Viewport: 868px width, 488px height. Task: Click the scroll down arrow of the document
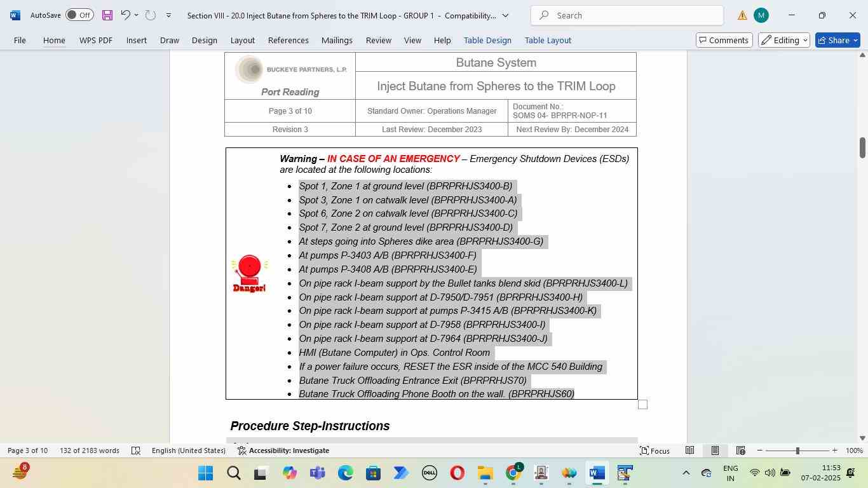tap(862, 438)
